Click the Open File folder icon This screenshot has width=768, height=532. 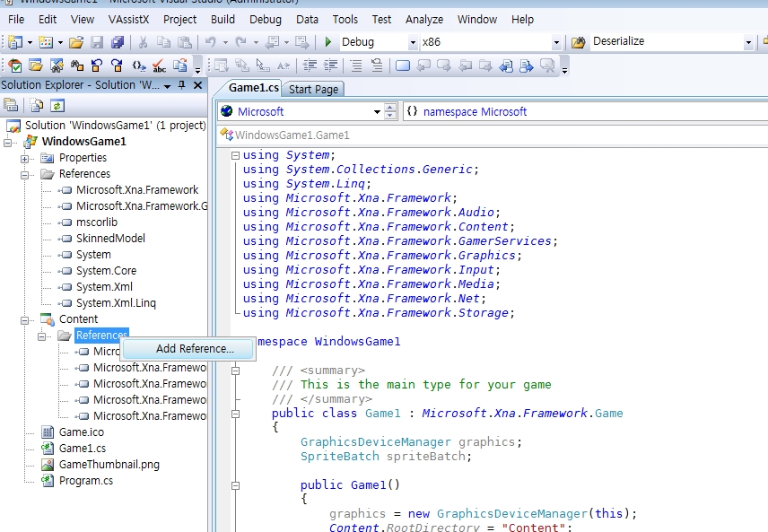76,42
